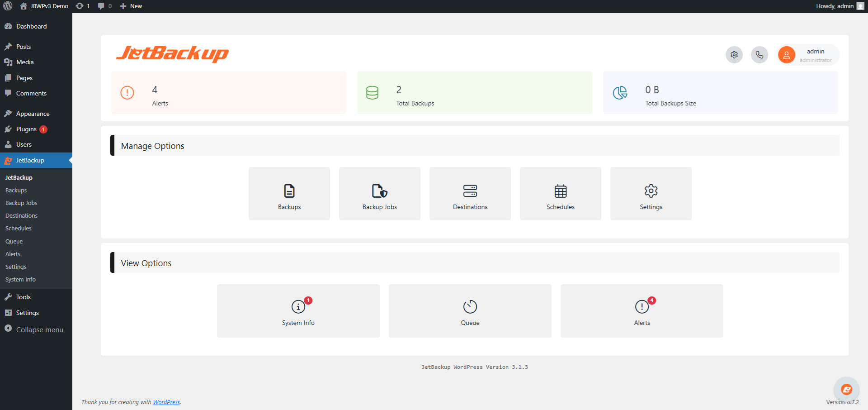Open JetBackup Settings gear icon
Viewport: 868px width, 410px height.
click(x=651, y=191)
